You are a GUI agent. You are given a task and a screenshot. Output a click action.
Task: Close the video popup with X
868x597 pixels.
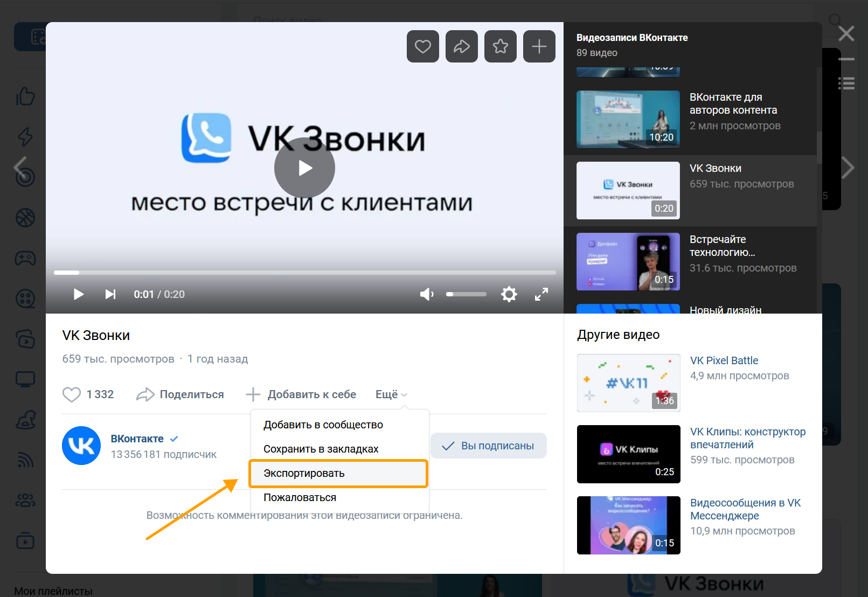pyautogui.click(x=846, y=33)
